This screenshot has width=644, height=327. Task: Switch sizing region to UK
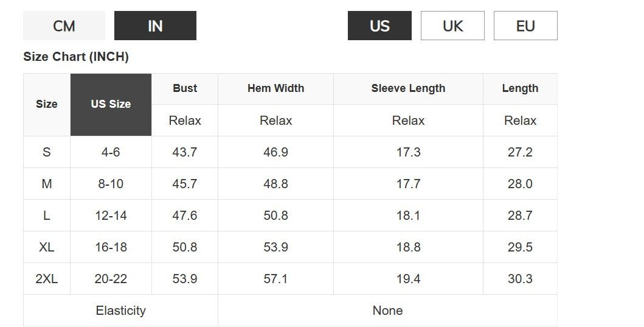point(452,26)
